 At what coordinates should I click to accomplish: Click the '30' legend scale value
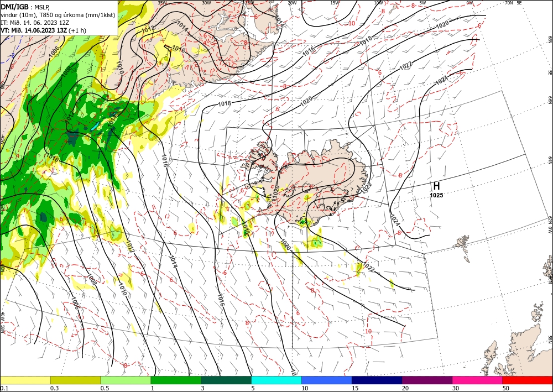[x=455, y=388]
